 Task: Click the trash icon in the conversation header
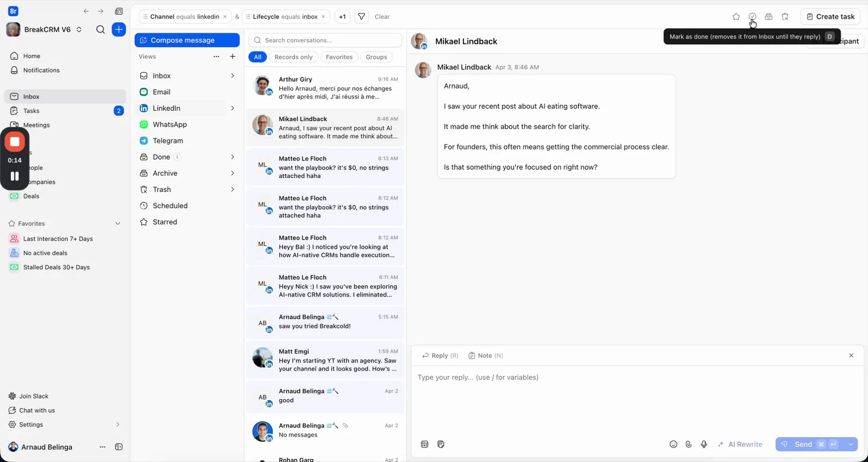pos(785,17)
